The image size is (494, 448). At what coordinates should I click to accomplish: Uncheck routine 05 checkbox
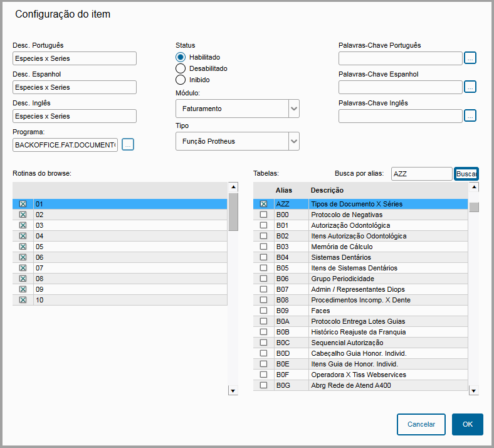click(x=23, y=247)
